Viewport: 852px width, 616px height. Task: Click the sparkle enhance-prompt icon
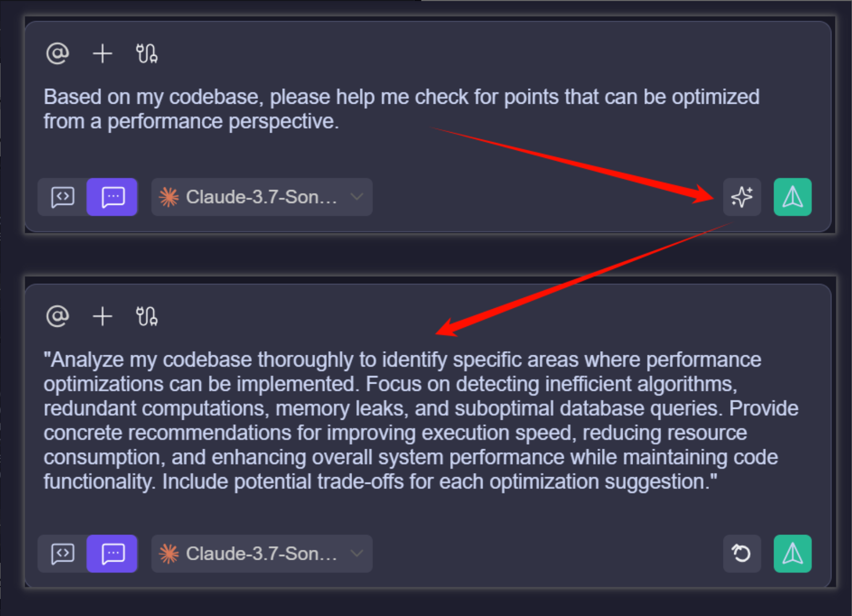[x=741, y=197]
